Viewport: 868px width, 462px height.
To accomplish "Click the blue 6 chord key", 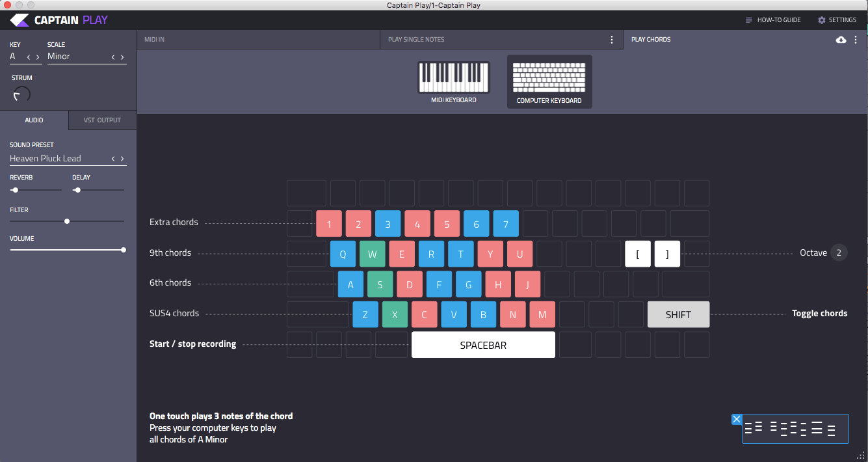I will click(477, 223).
